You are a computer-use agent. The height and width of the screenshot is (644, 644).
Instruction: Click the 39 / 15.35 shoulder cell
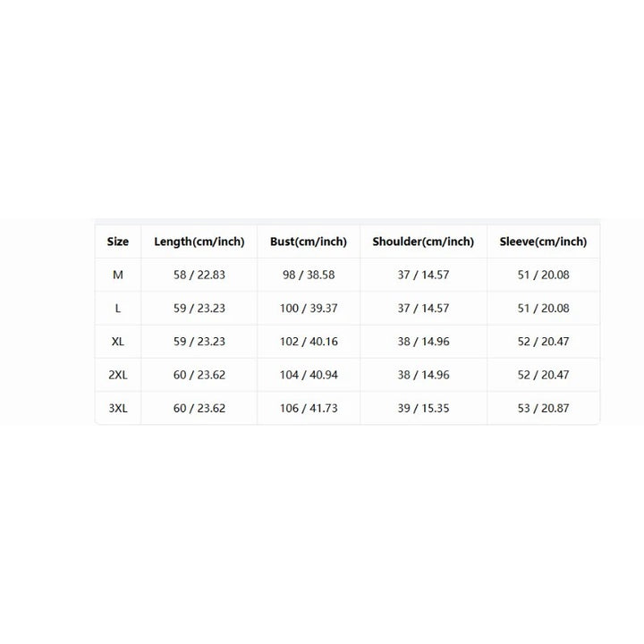coord(423,408)
